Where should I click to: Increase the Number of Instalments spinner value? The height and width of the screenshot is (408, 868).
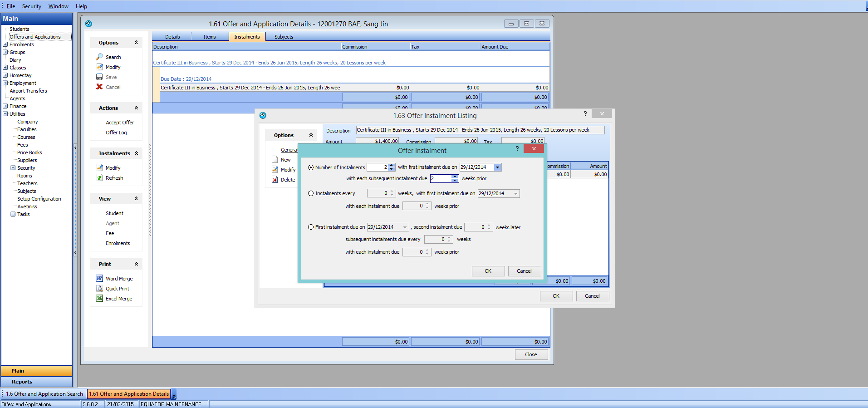392,166
